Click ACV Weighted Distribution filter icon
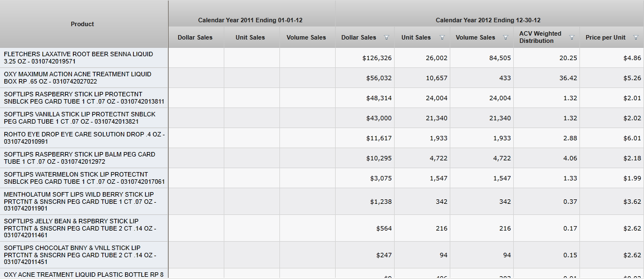This screenshot has height=279, width=644. 572,38
